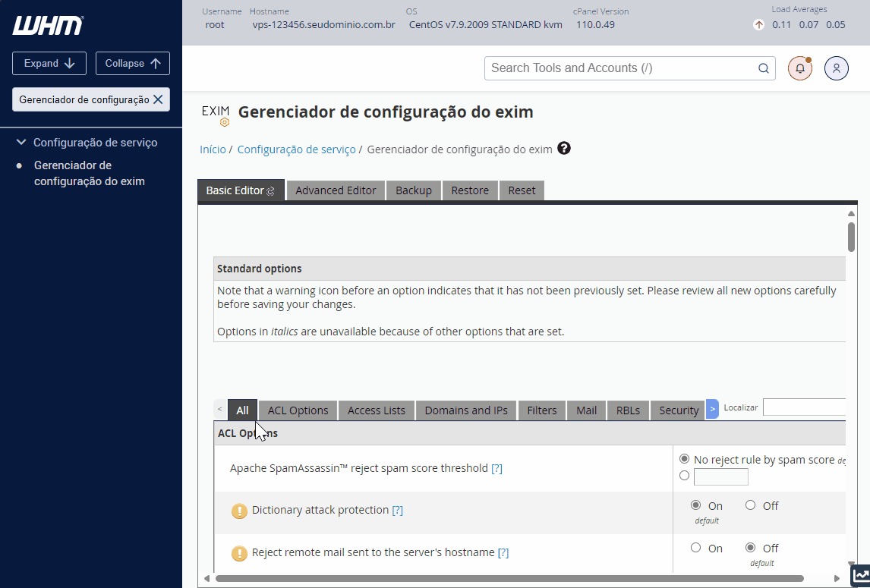Open Dictionary attack protection [?] help link
The image size is (870, 588).
tap(397, 511)
